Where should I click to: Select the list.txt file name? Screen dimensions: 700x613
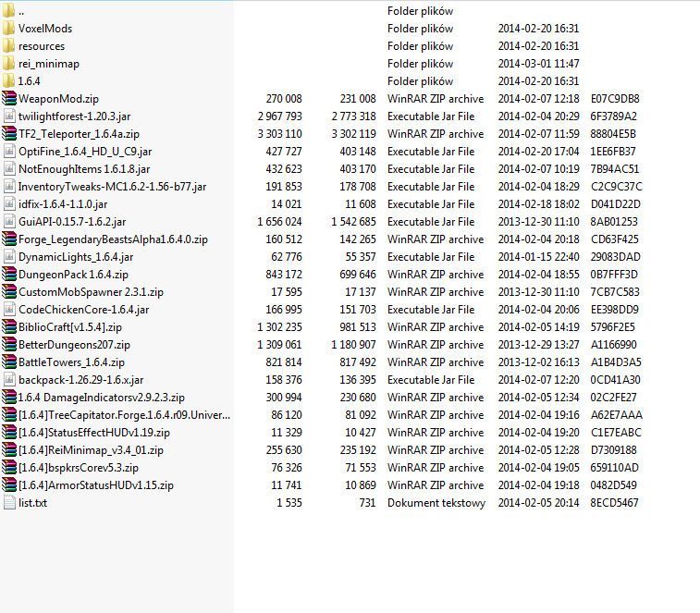coord(32,503)
